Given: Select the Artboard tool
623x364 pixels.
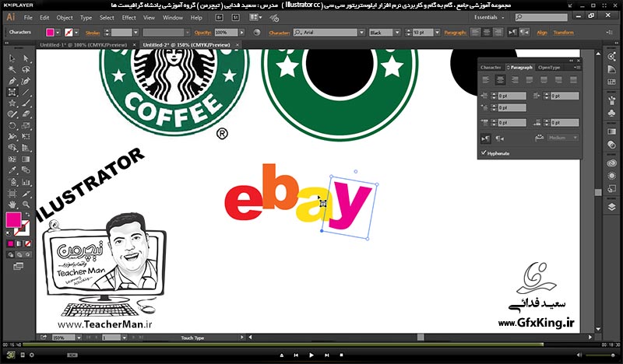Looking at the screenshot, I should [x=12, y=194].
